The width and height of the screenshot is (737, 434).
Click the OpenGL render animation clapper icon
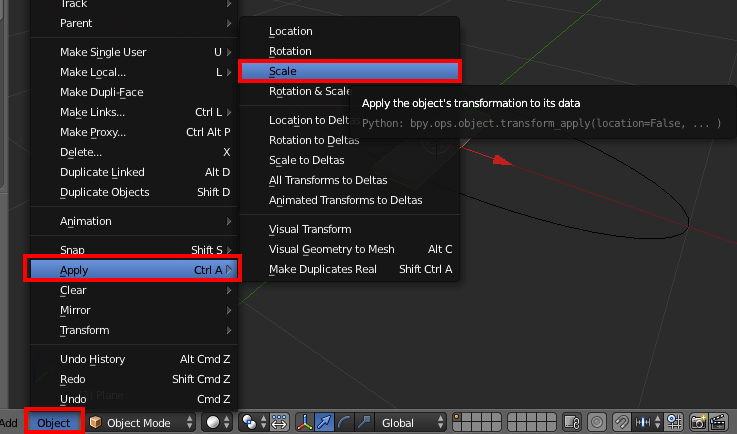pos(718,423)
